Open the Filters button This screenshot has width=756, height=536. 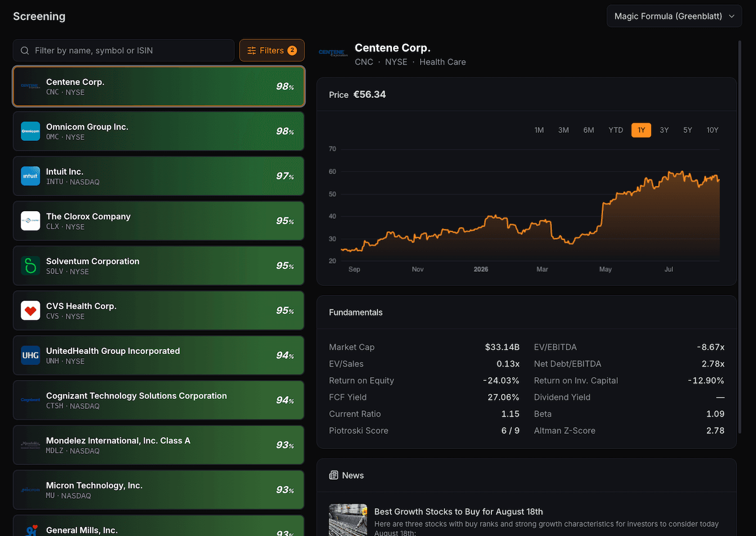(272, 50)
